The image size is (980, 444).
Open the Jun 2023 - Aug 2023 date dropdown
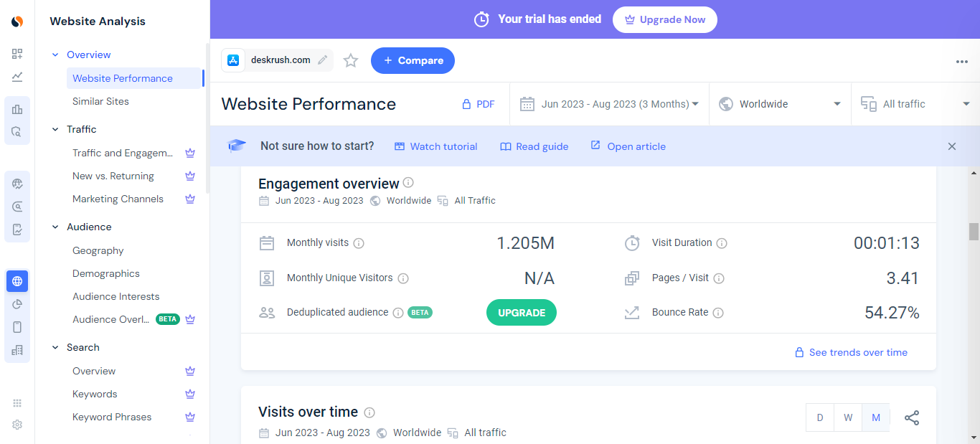tap(609, 104)
